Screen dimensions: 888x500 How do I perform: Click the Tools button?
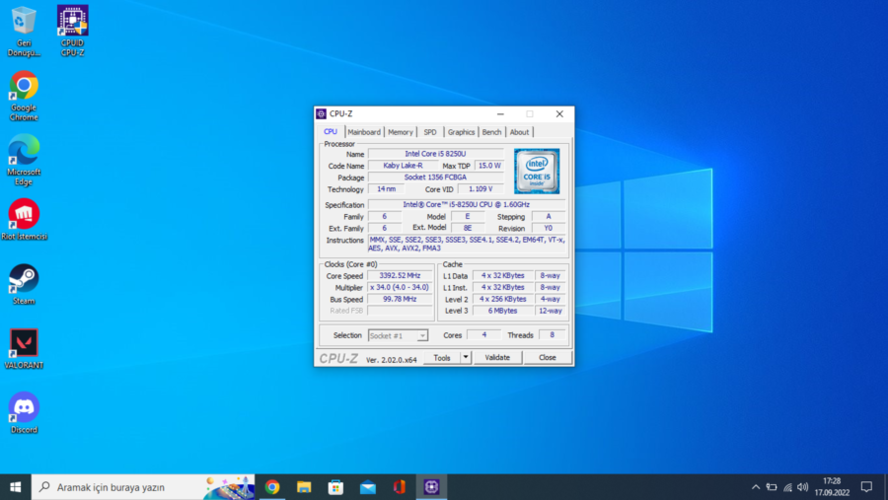442,357
